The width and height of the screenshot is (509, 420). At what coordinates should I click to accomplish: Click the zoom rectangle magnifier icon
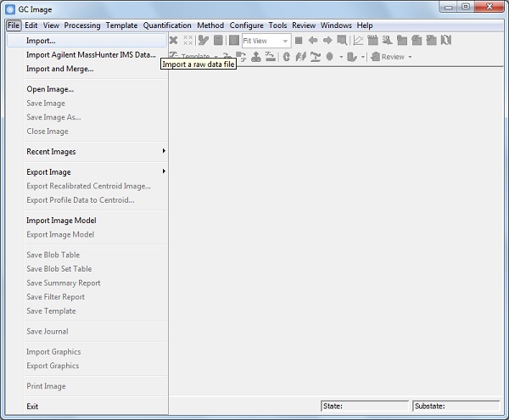(x=342, y=40)
